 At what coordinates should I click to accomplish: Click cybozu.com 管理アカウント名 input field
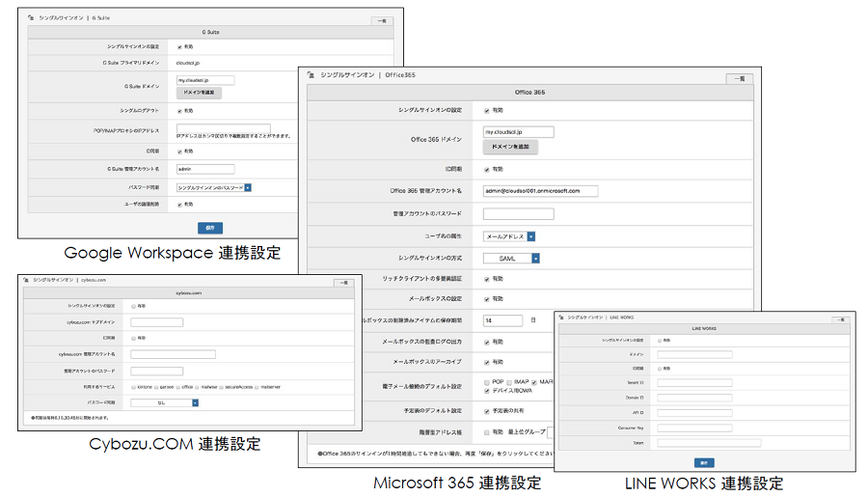click(174, 354)
